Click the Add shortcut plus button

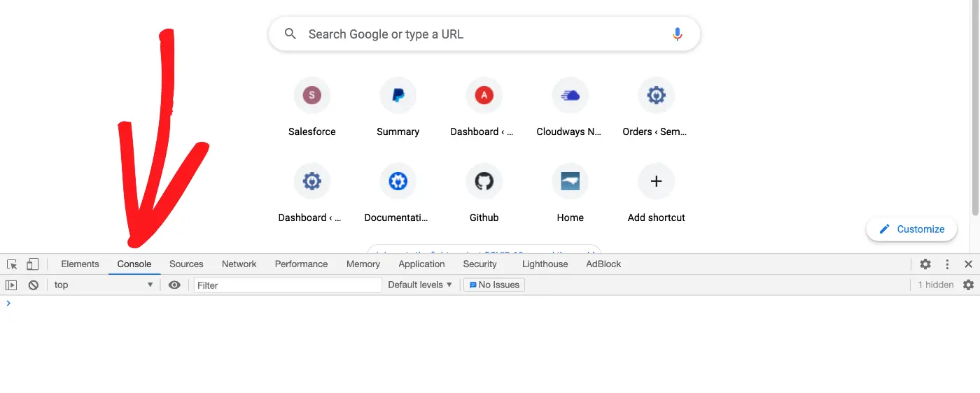click(x=656, y=182)
